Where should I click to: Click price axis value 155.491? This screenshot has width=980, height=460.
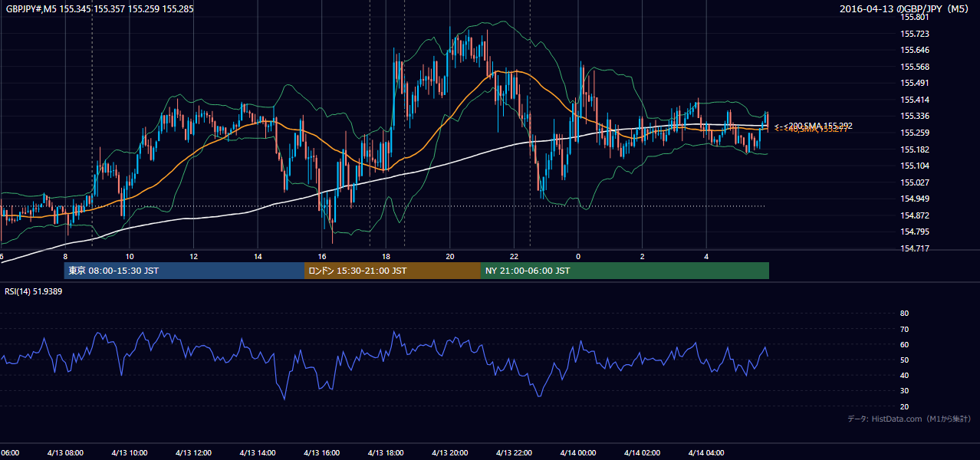[x=915, y=83]
